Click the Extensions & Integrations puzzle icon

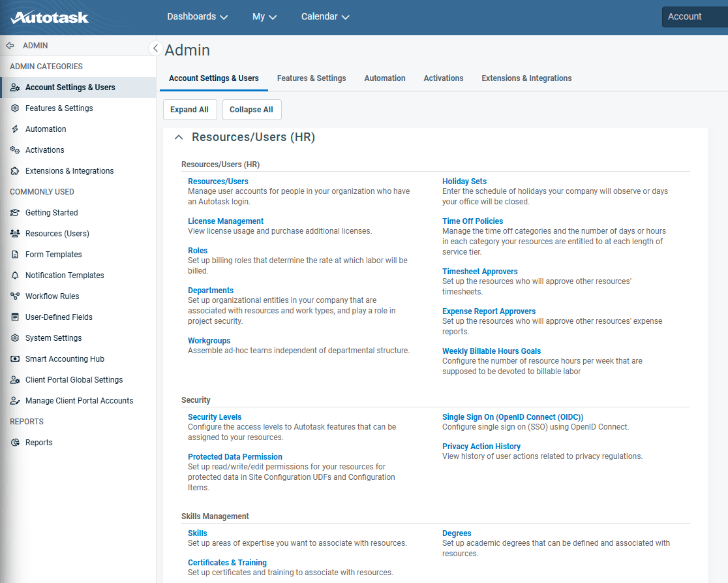[x=15, y=171]
